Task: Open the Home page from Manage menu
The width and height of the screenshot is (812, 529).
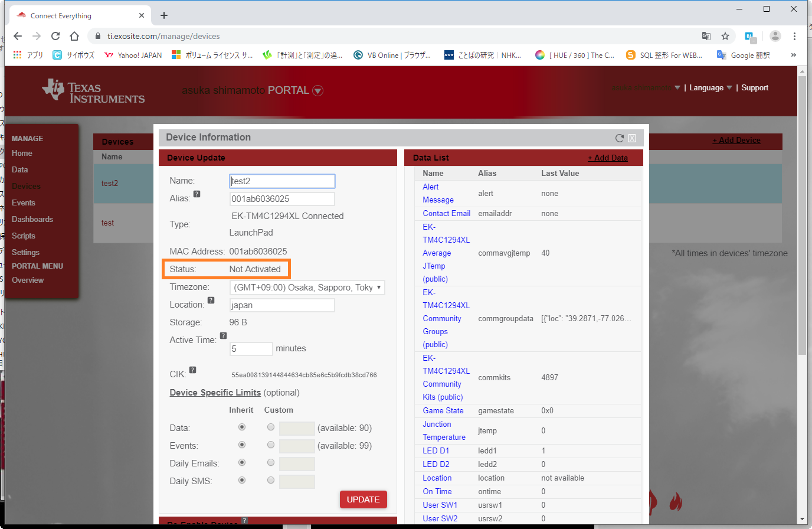Action: coord(22,153)
